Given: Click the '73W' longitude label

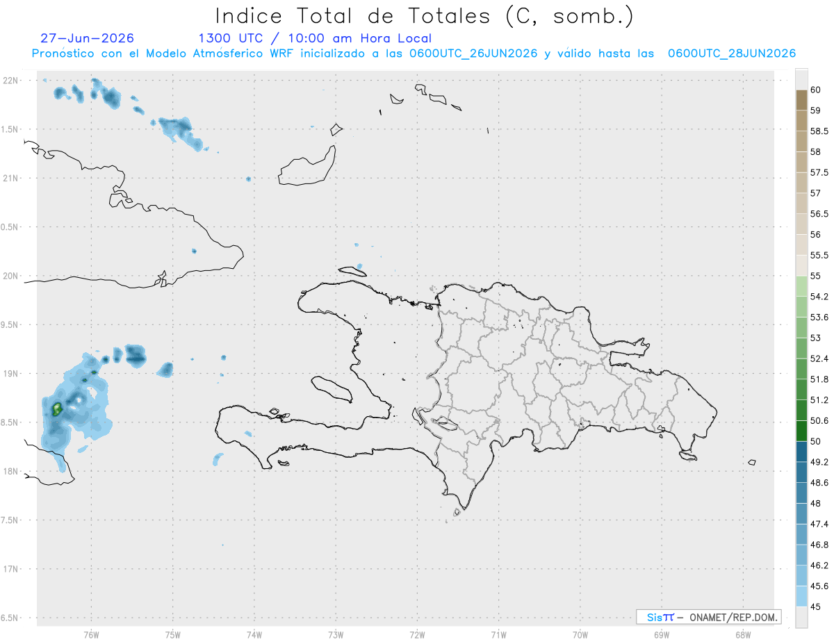Looking at the screenshot, I should [336, 635].
